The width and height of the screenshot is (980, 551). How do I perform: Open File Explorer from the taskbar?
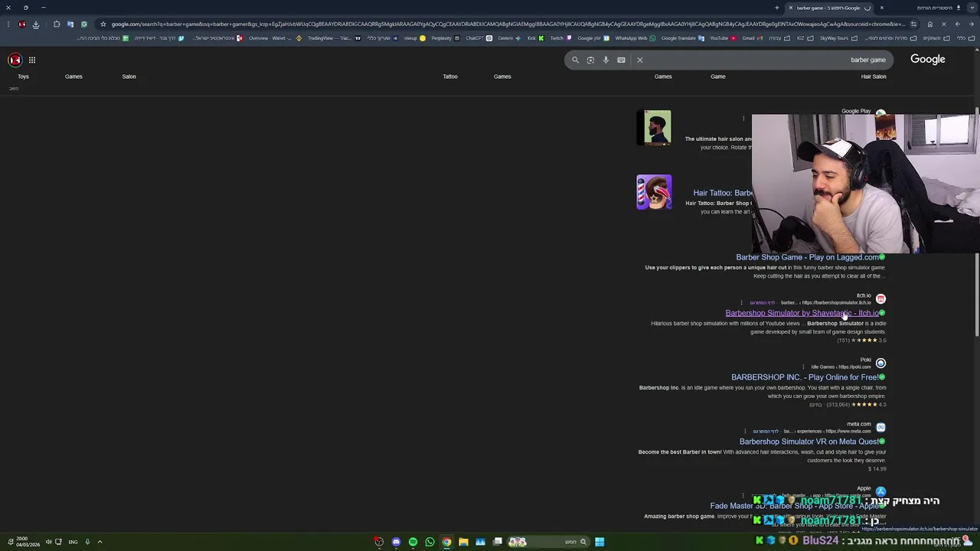(x=463, y=542)
